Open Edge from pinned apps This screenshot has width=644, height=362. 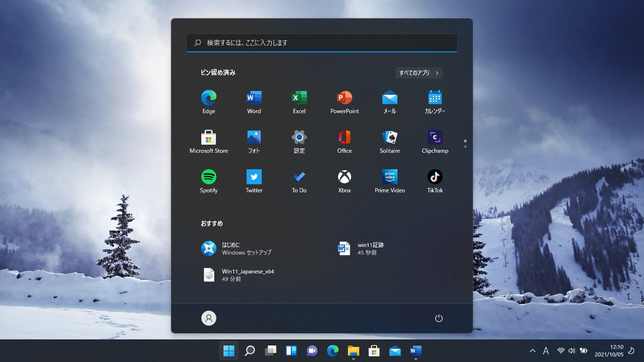tap(209, 102)
